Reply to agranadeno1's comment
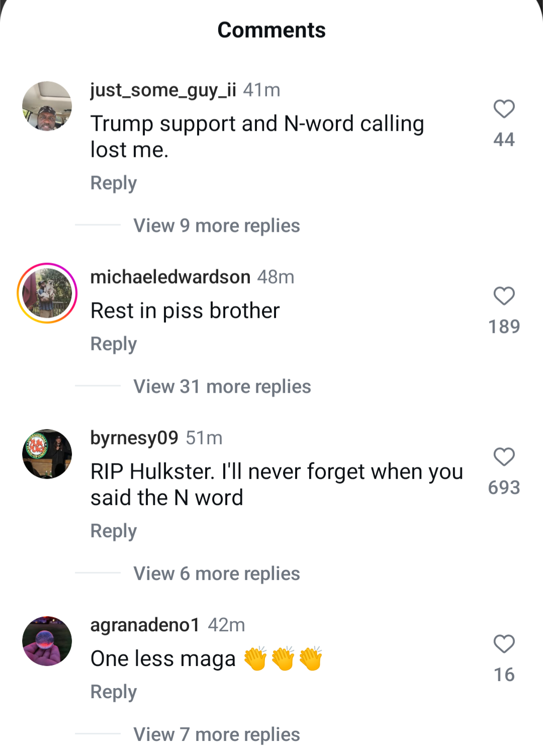Image resolution: width=543 pixels, height=756 pixels. click(114, 693)
